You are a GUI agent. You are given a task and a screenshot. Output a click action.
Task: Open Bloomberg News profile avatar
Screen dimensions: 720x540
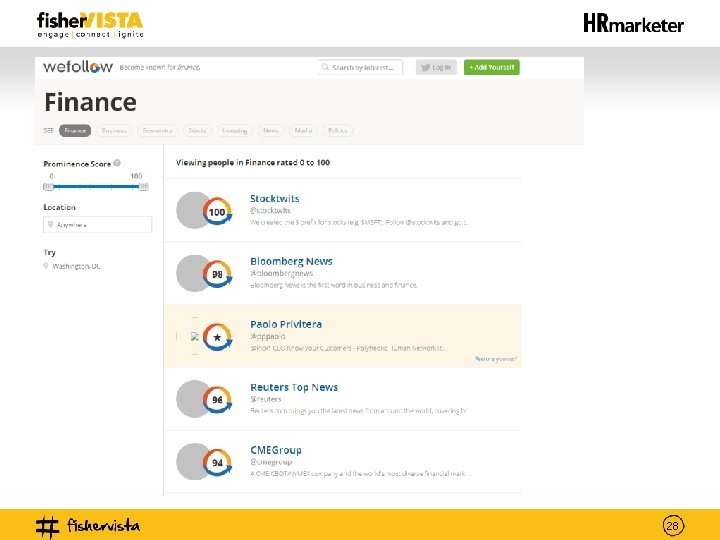tap(193, 273)
